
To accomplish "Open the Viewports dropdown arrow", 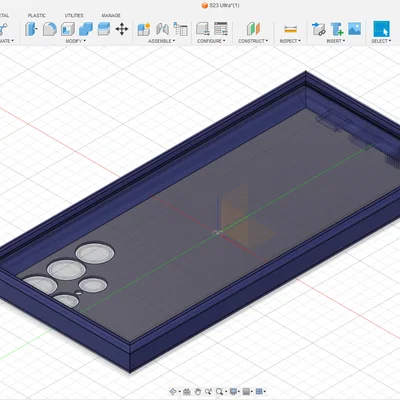I will click(x=252, y=392).
